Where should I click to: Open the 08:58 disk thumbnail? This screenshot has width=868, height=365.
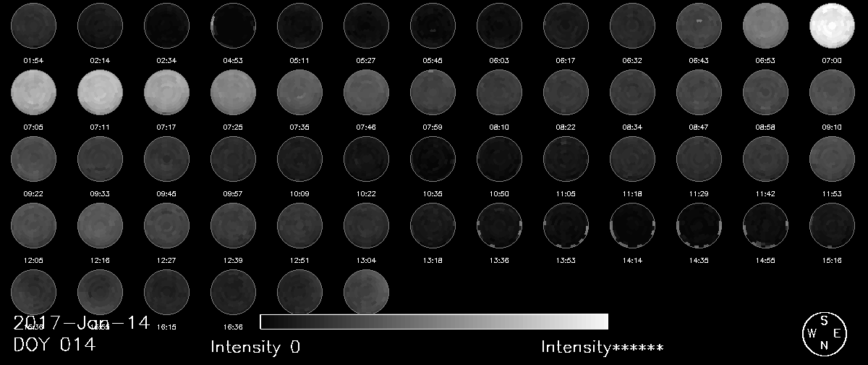[765, 92]
